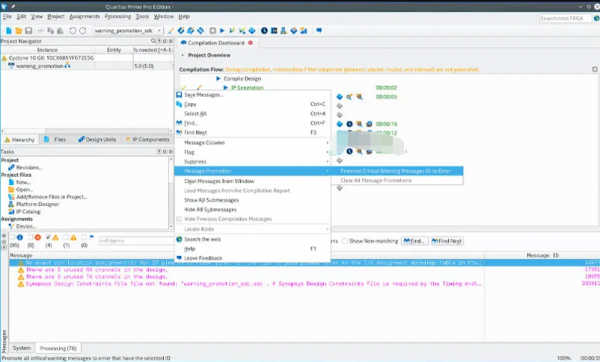Click Add/Remove Files in Project...
The width and height of the screenshot is (600, 362).
[x=51, y=197]
